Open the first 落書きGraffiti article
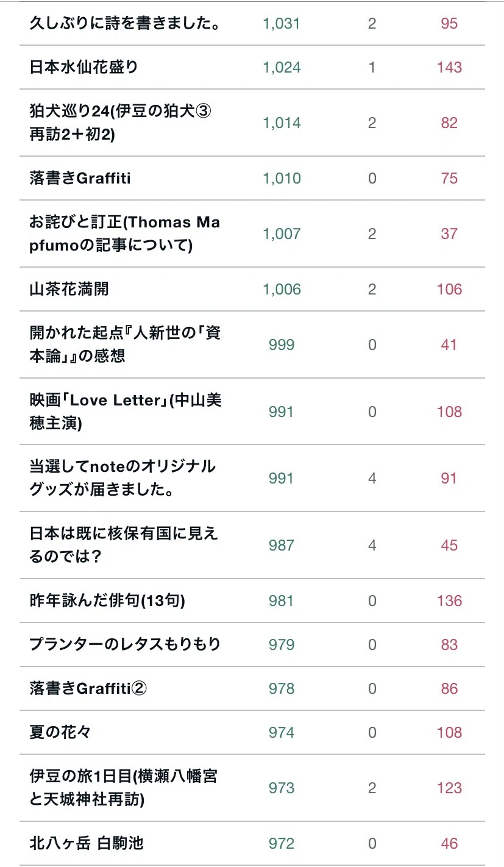The width and height of the screenshot is (504, 867). (x=80, y=178)
